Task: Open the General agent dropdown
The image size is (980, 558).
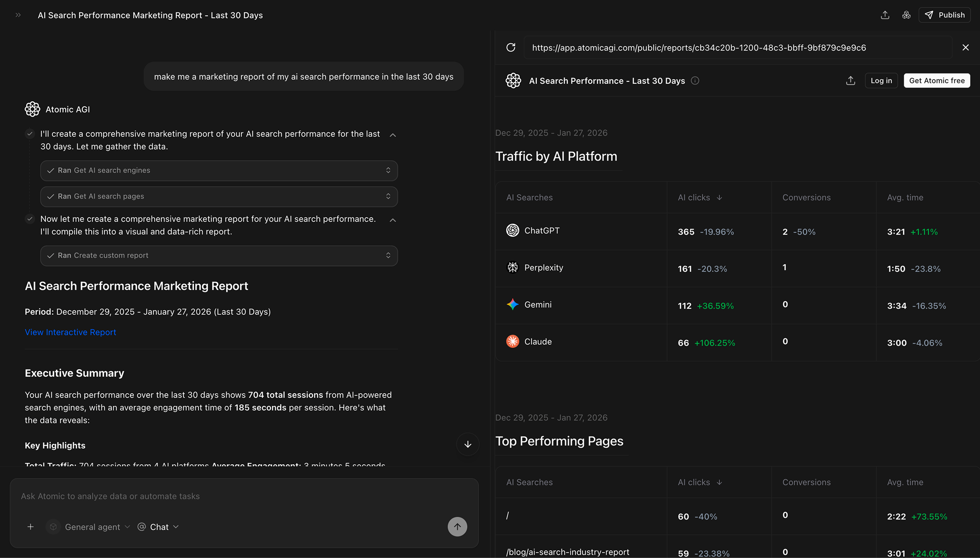Action: (x=92, y=527)
